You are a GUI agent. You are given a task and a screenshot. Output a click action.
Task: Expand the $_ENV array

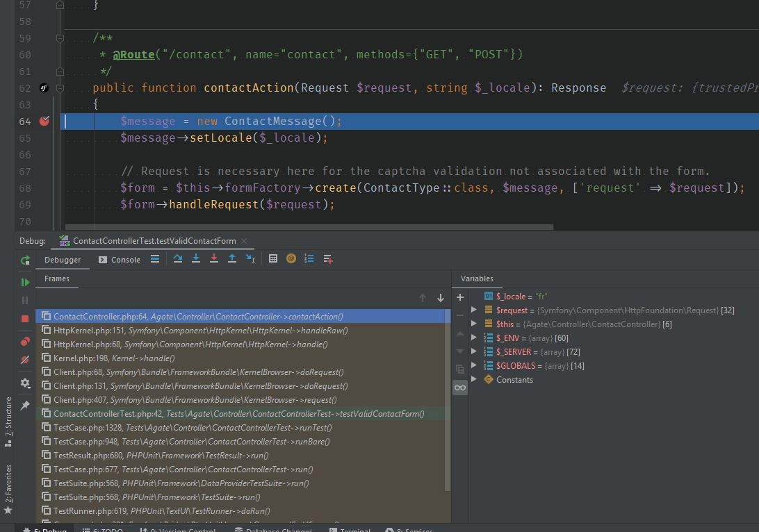tap(474, 338)
